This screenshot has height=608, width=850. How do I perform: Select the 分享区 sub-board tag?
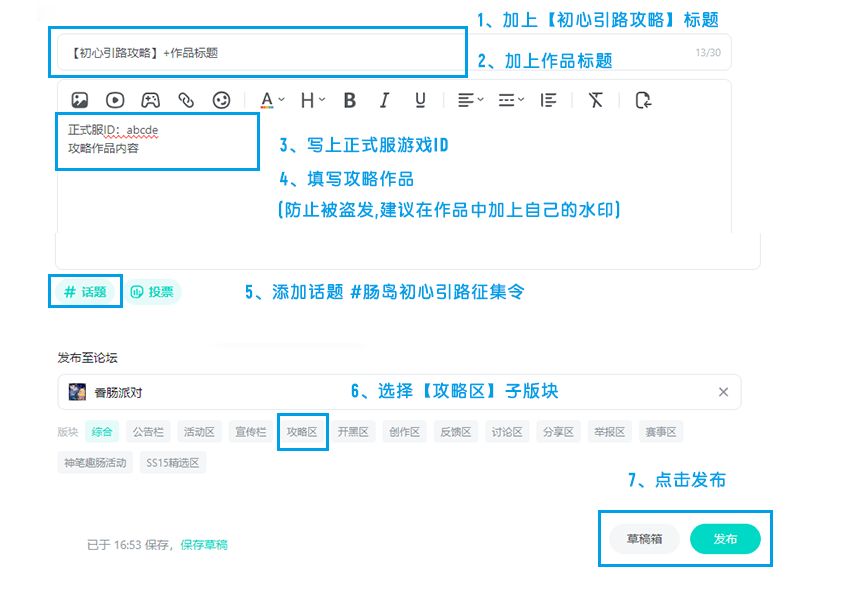pos(558,432)
